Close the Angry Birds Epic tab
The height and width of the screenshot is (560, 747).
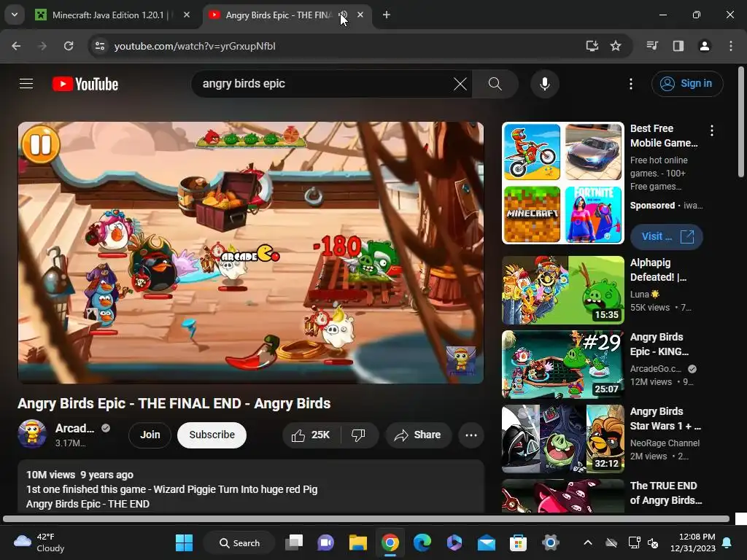360,15
